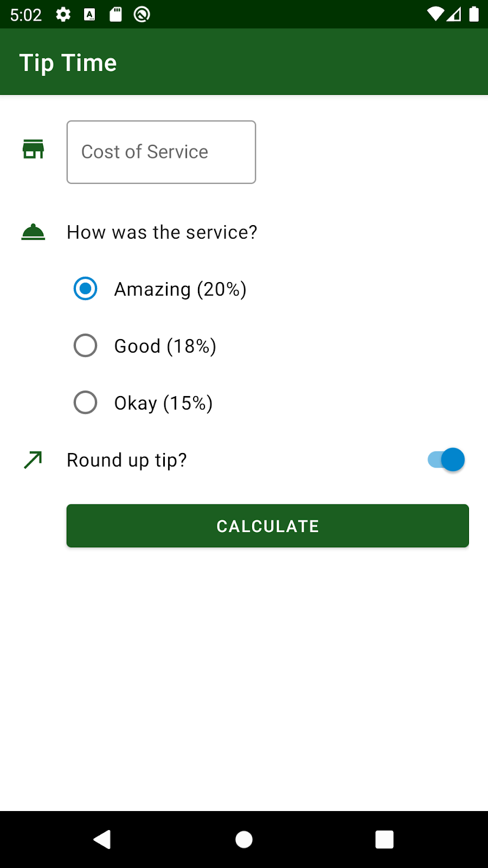The image size is (488, 868).
Task: Go to the Android home screen via the circle button
Action: click(244, 839)
